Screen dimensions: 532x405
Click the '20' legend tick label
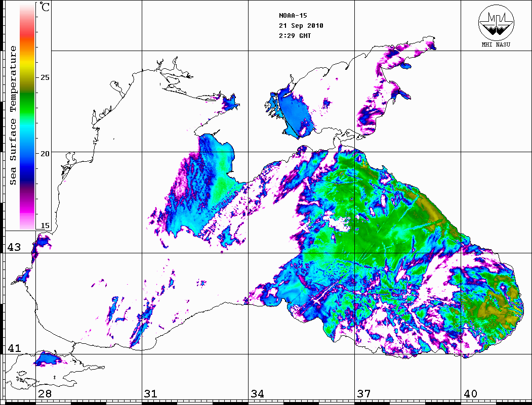click(45, 154)
